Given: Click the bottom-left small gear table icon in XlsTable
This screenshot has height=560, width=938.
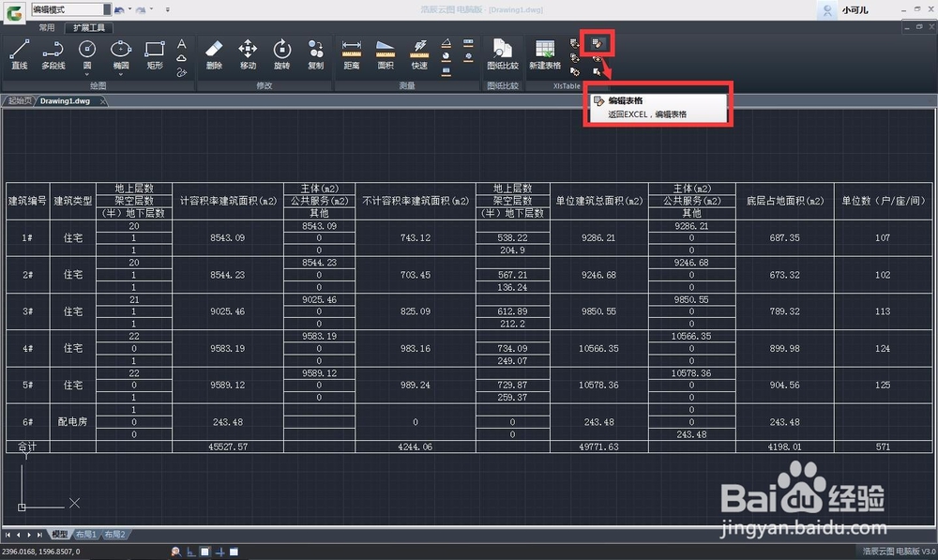Looking at the screenshot, I should point(575,72).
